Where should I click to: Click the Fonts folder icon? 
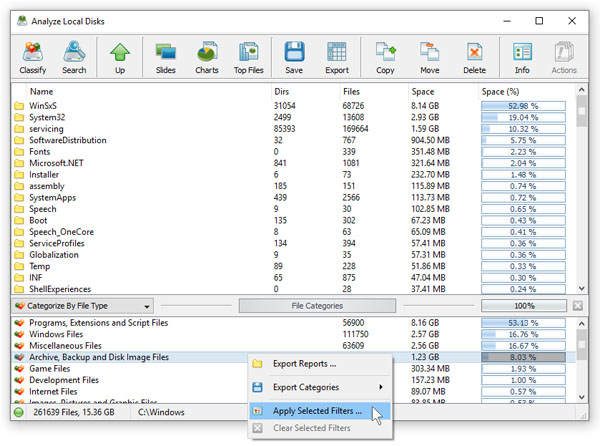pyautogui.click(x=19, y=151)
